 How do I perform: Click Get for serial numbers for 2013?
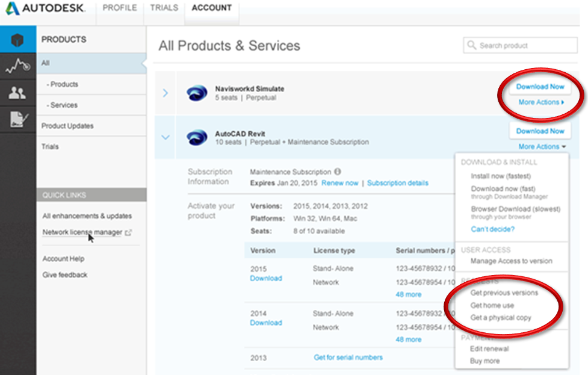point(348,358)
